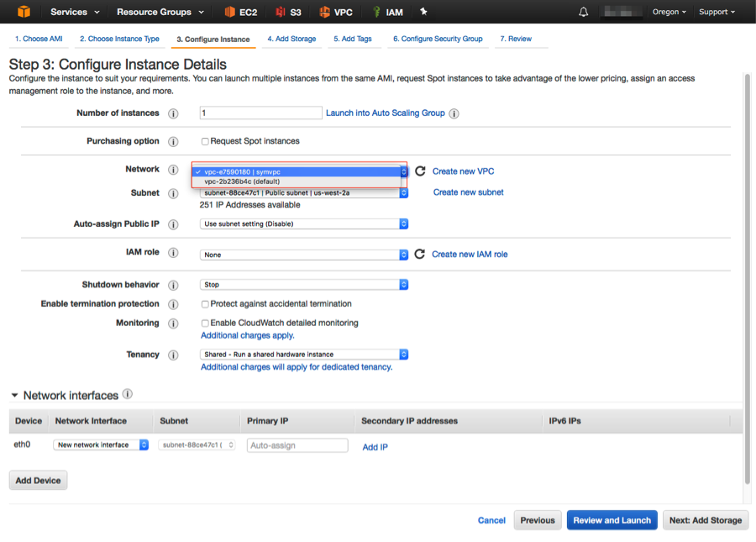Open the Shutdown behavior dropdown
Screen dimensions: 756x542
click(303, 285)
